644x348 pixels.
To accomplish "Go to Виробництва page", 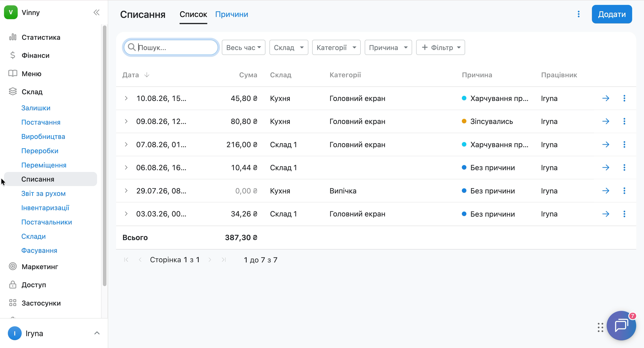I will [x=43, y=136].
